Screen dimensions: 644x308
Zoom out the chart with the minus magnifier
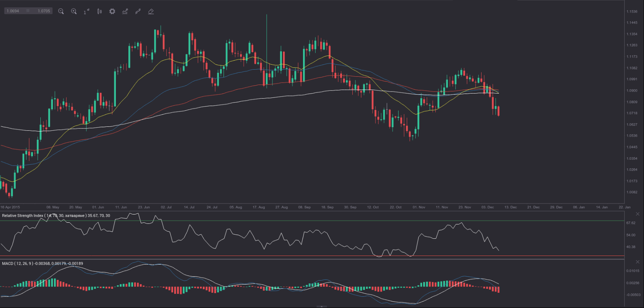pyautogui.click(x=61, y=11)
